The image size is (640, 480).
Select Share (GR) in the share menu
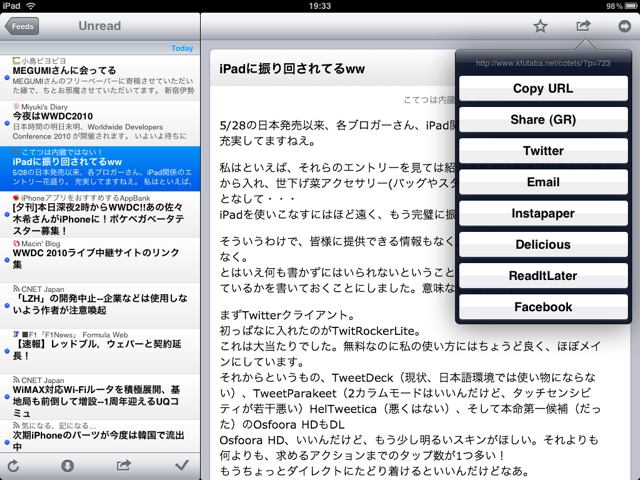(543, 120)
